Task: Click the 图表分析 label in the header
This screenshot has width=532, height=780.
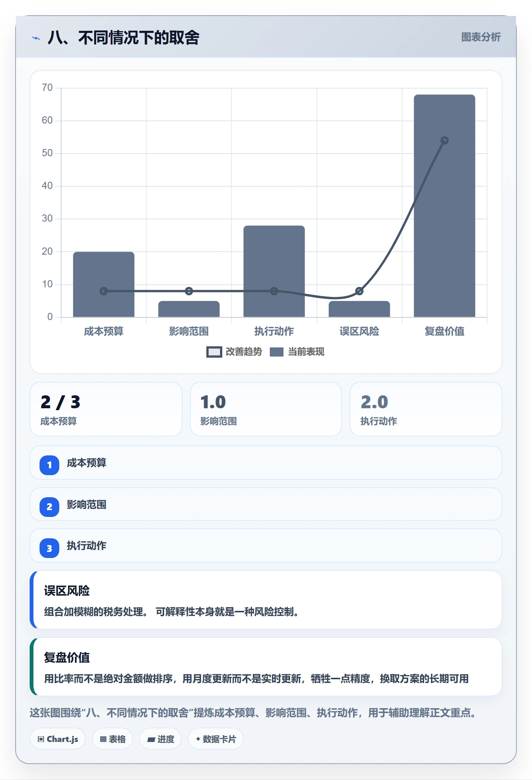Action: pyautogui.click(x=481, y=37)
